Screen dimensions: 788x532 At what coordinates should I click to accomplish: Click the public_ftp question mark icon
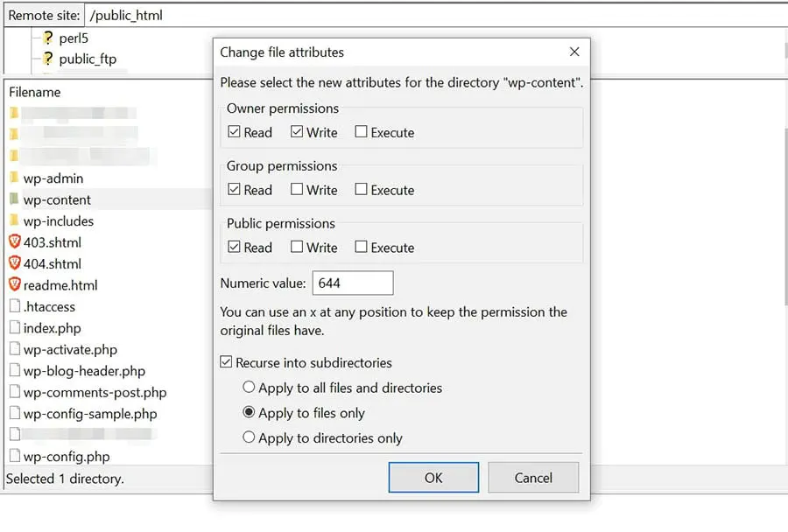click(48, 59)
